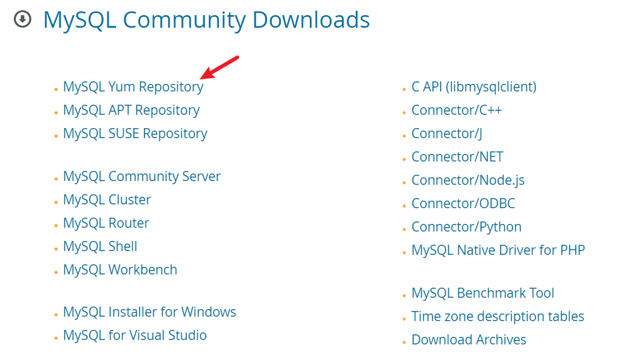Screen dimensions: 642x364
Task: Open the MySQL Benchmark Tool link
Action: coord(483,293)
